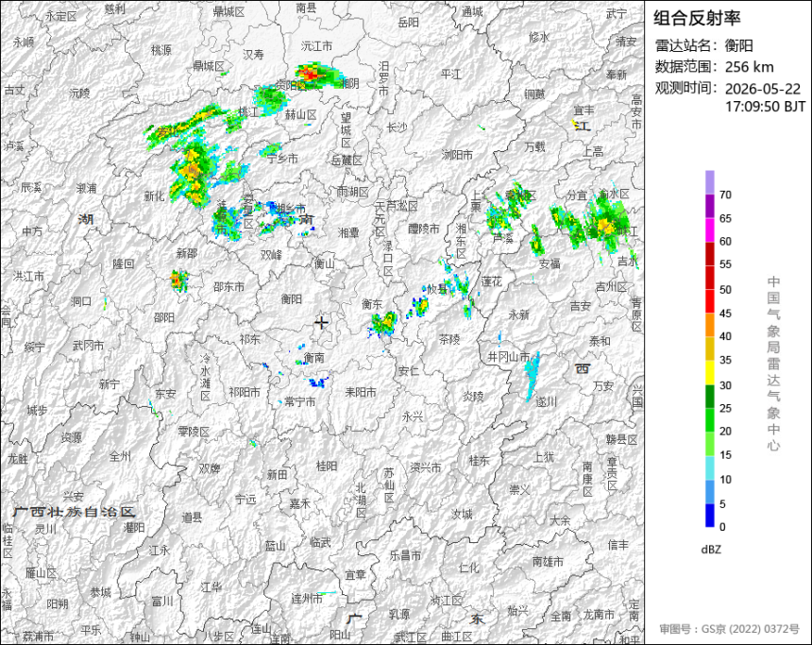Image resolution: width=812 pixels, height=645 pixels.
Task: Click the 井冈山市 map label
Action: click(509, 356)
